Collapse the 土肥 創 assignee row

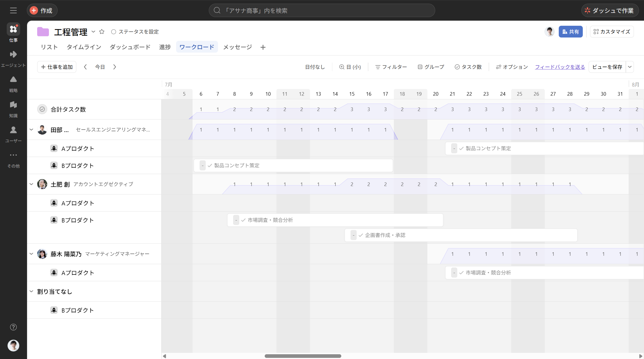(31, 184)
